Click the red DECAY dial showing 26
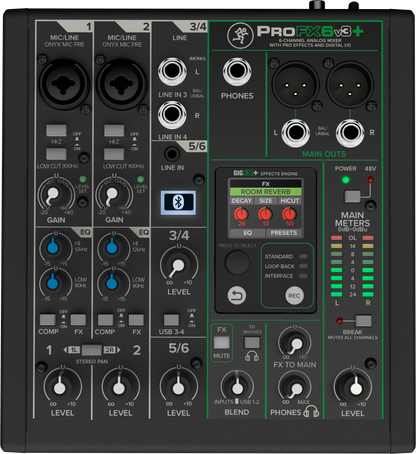 click(x=241, y=213)
